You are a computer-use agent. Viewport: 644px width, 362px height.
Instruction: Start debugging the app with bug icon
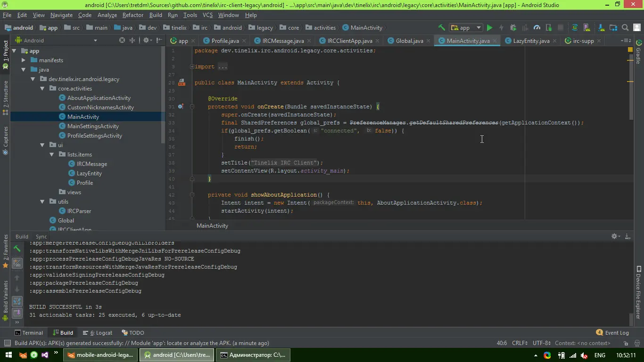coord(513,28)
